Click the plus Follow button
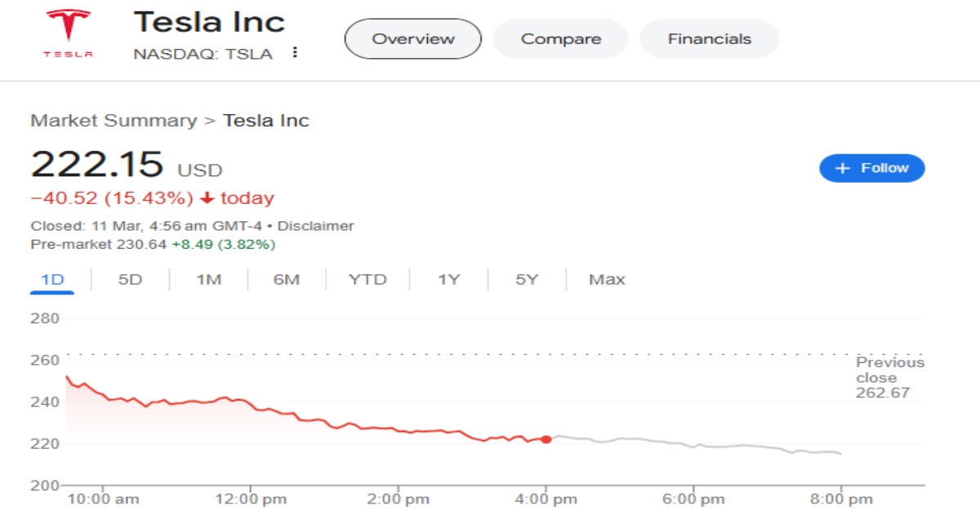This screenshot has height=514, width=980. (x=871, y=168)
